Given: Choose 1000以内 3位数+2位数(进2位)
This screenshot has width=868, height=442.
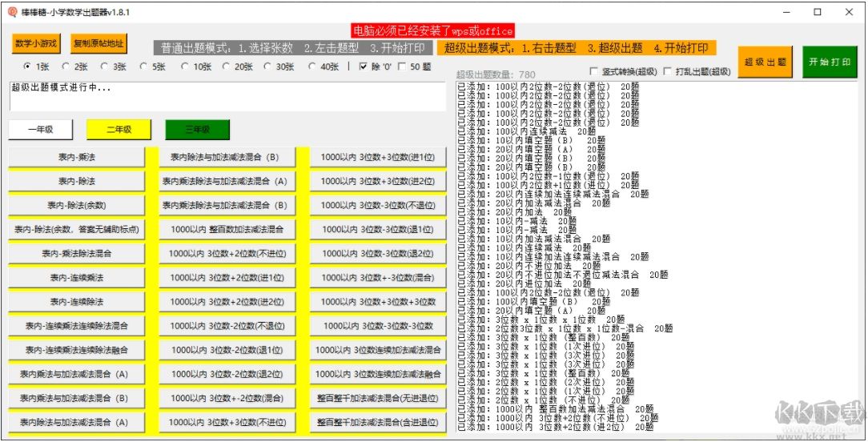Looking at the screenshot, I should [x=227, y=302].
